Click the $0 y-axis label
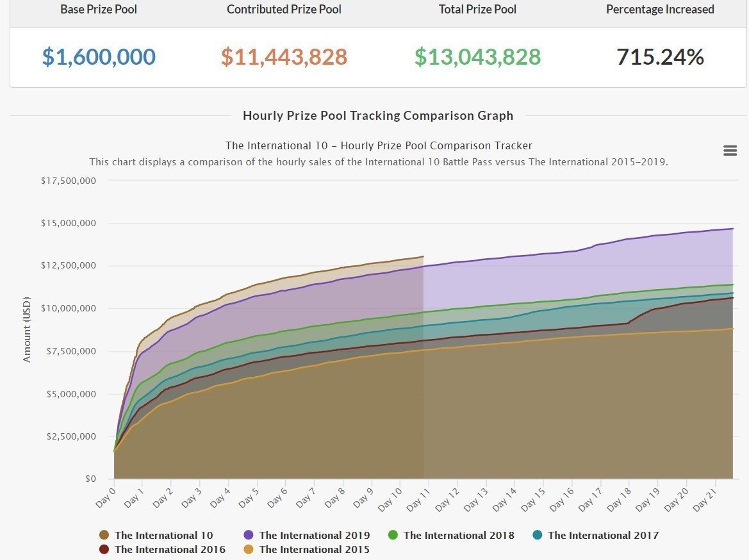 point(91,479)
